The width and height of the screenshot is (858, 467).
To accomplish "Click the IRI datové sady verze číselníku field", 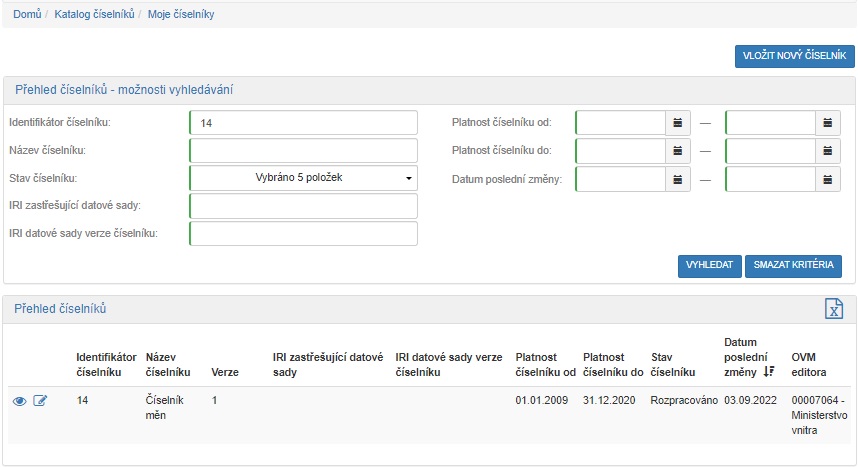I will click(303, 234).
